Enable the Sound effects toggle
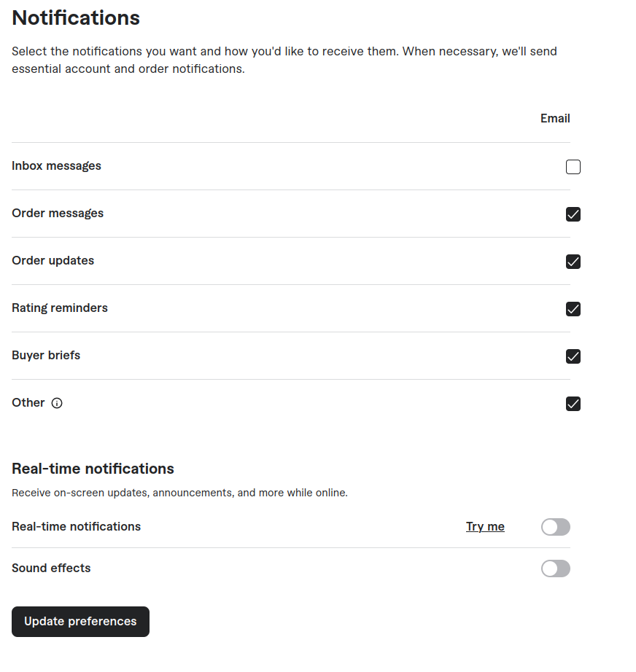 [555, 569]
